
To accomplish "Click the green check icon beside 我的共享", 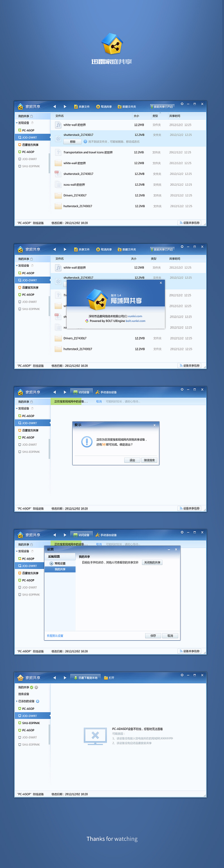I will tap(32, 687).
